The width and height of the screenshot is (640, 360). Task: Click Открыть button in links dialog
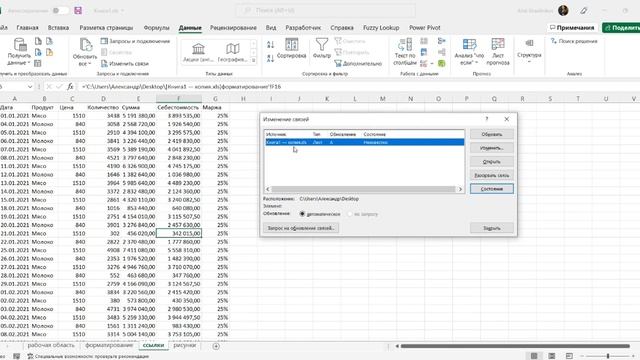(491, 162)
